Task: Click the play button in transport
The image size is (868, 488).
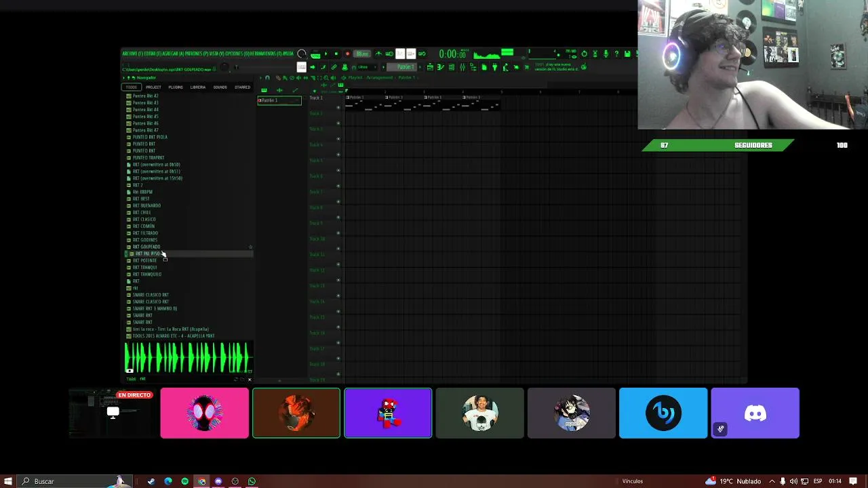Action: coord(325,54)
